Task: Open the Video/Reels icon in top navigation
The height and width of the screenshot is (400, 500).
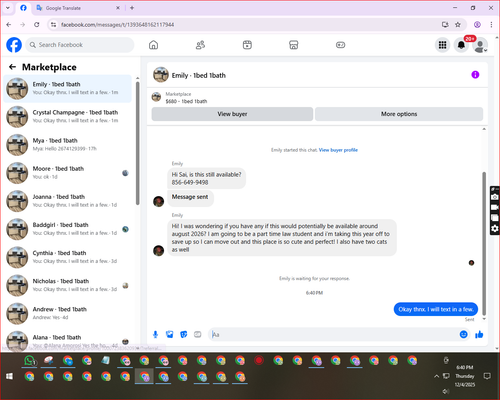Action: point(247,45)
